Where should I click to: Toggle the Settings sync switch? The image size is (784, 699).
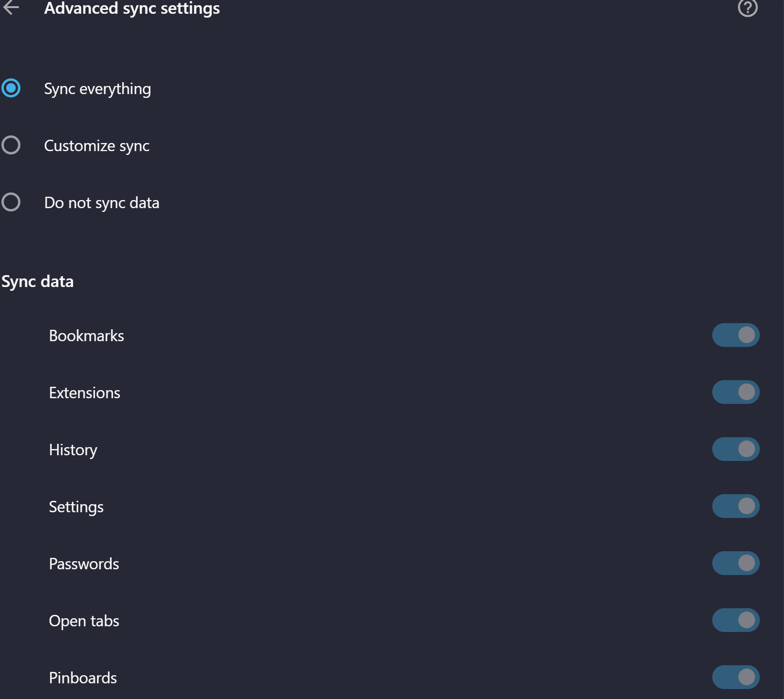[x=736, y=506]
